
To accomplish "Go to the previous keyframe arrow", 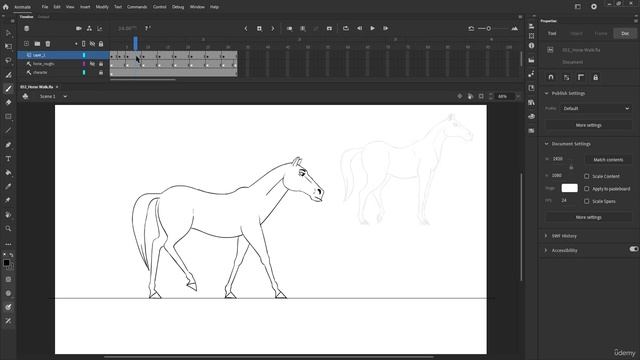I will tap(246, 29).
